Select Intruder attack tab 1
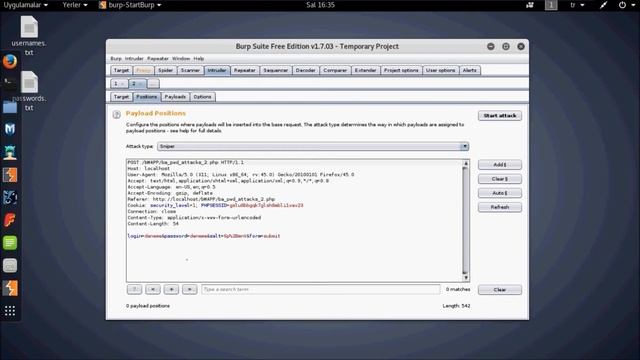 click(119, 84)
